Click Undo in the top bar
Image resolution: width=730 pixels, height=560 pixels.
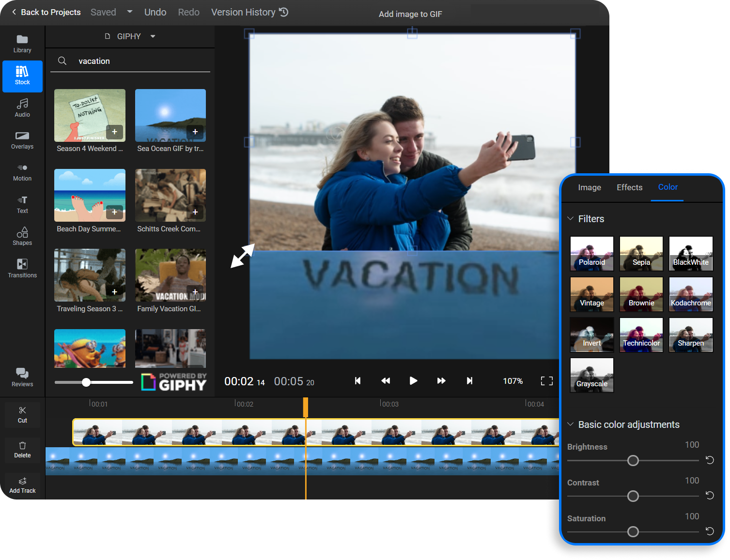[x=155, y=12]
